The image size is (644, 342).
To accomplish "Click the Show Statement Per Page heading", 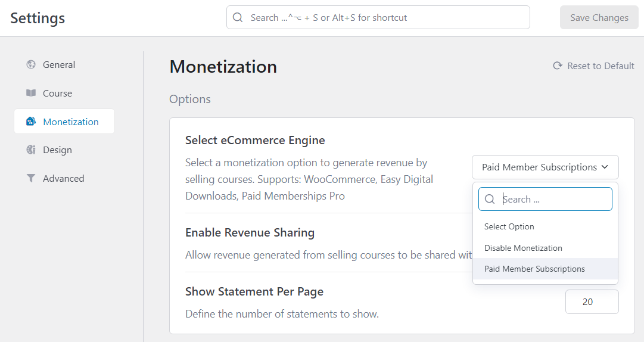I will point(254,292).
